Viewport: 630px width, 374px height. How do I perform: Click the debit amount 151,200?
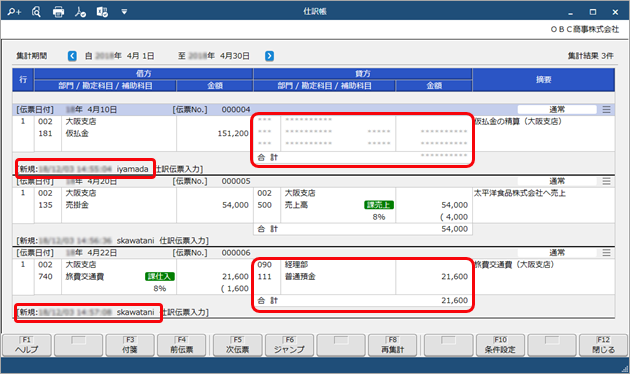(233, 133)
